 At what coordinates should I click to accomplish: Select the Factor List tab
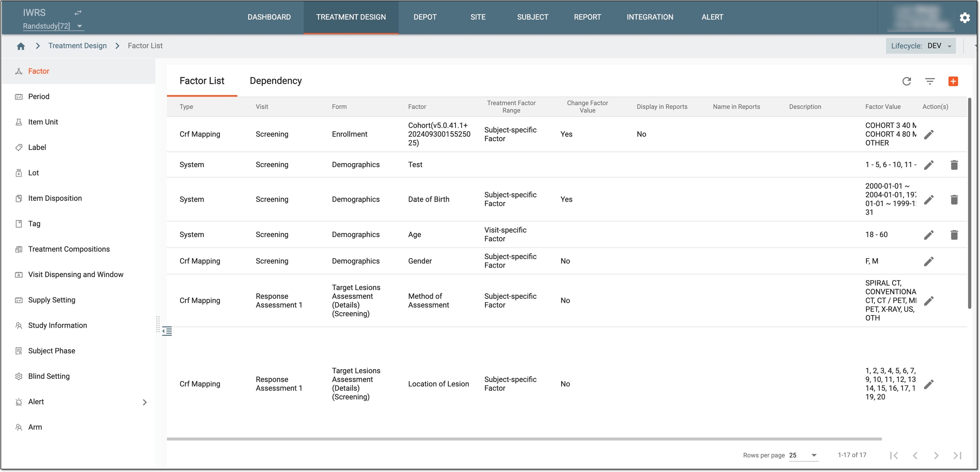(x=202, y=81)
